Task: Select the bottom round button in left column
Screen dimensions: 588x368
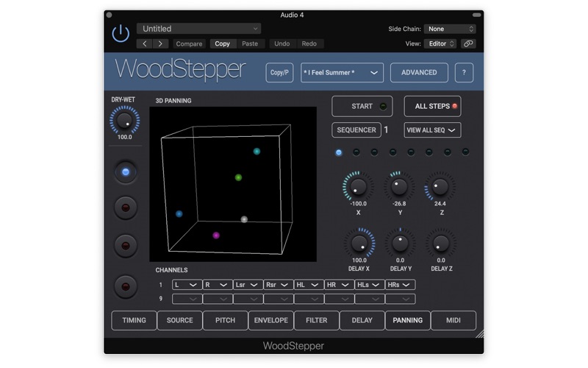Action: (x=126, y=287)
